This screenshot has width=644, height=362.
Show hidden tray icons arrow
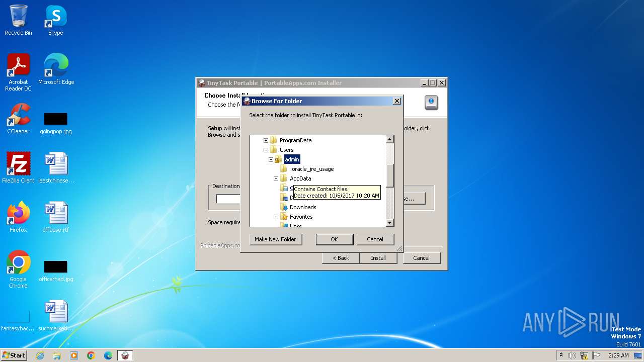click(561, 355)
